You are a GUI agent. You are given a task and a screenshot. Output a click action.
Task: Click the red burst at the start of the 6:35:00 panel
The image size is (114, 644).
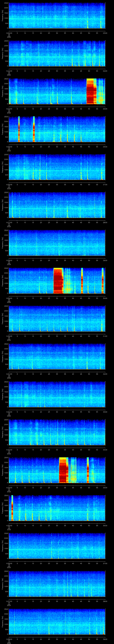12,508
